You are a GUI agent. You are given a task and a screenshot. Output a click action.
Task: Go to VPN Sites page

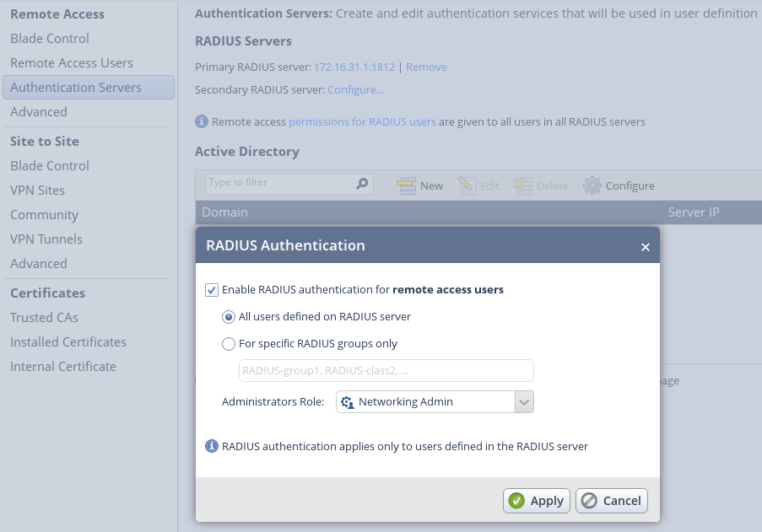click(x=37, y=191)
